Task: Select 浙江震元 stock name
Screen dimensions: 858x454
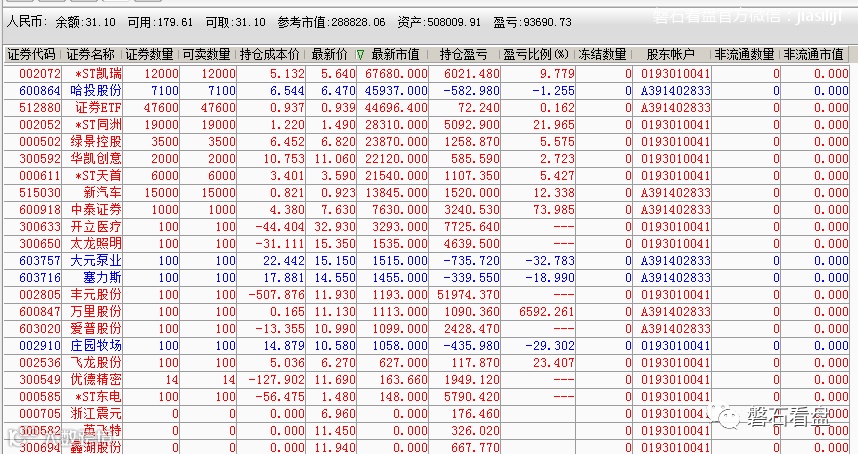Action: (96, 412)
